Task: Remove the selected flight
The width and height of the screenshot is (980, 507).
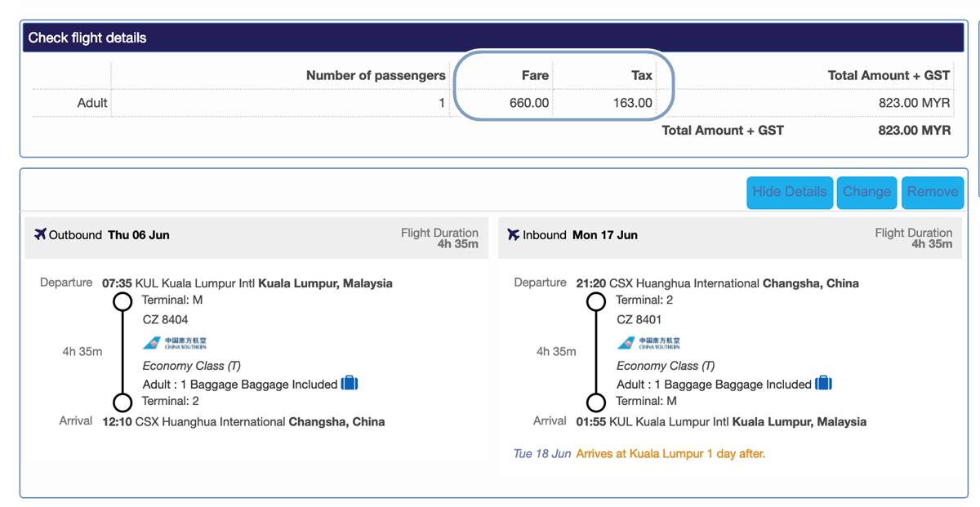Action: click(x=933, y=192)
